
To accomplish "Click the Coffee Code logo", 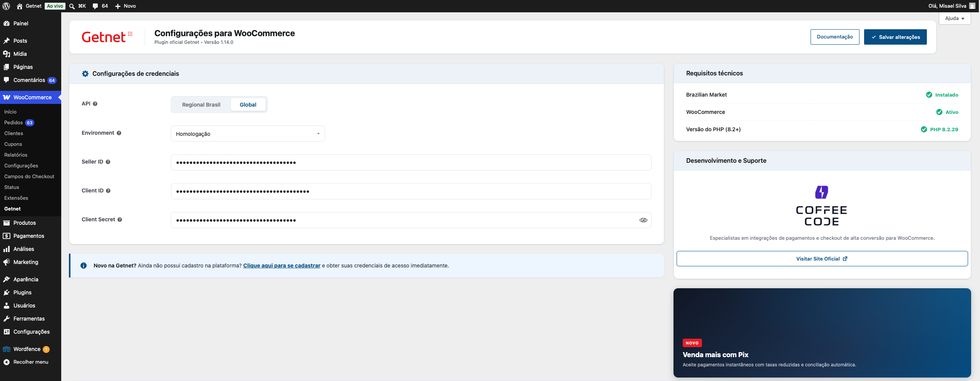I will [822, 206].
